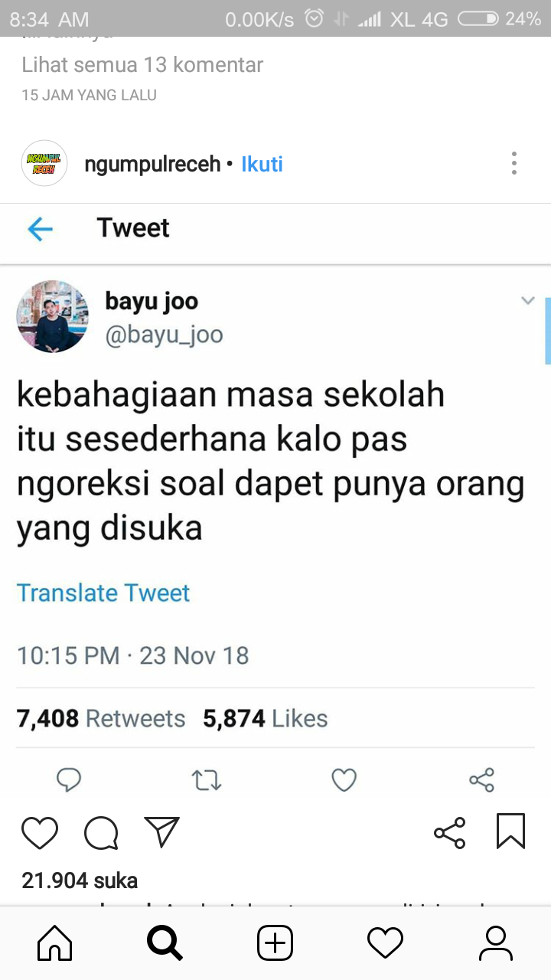View all 13 comments on the previous post

tap(142, 65)
